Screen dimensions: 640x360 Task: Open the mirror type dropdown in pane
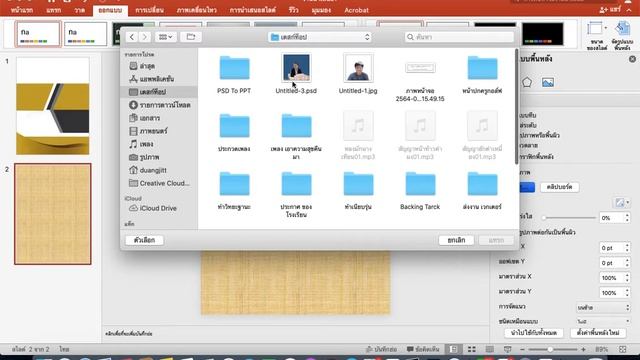pyautogui.click(x=603, y=322)
